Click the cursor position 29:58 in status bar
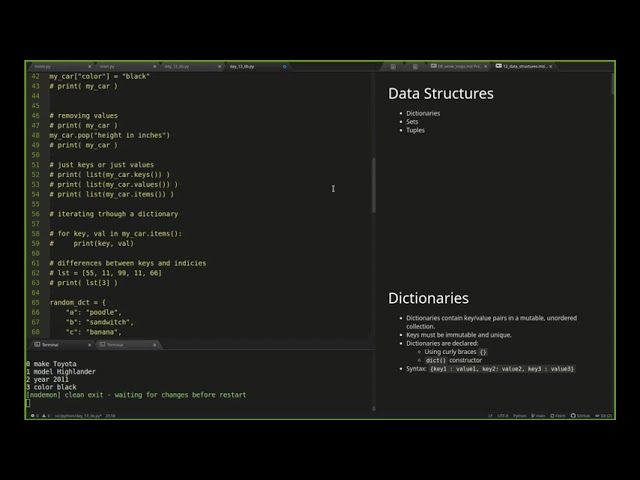 [110, 416]
